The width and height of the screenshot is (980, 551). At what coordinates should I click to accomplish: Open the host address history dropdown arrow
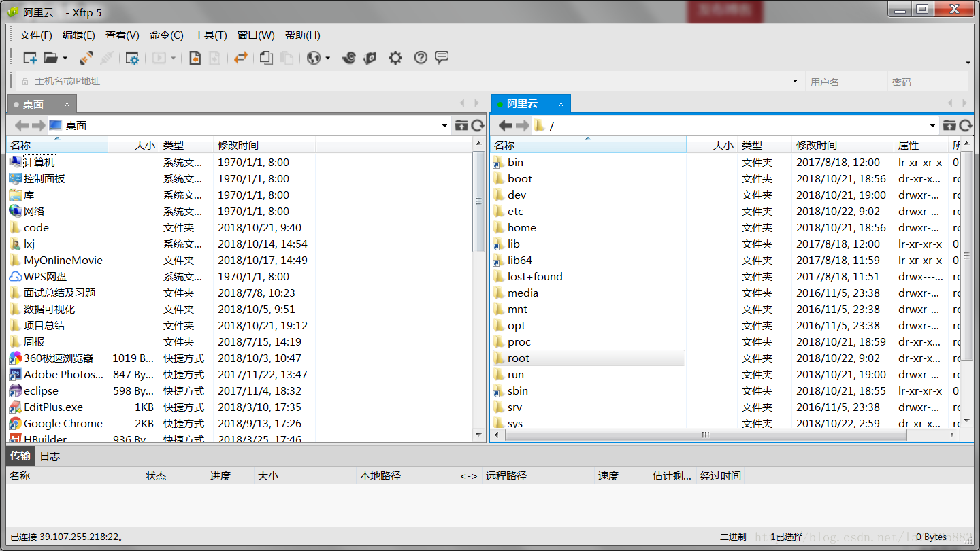[795, 82]
